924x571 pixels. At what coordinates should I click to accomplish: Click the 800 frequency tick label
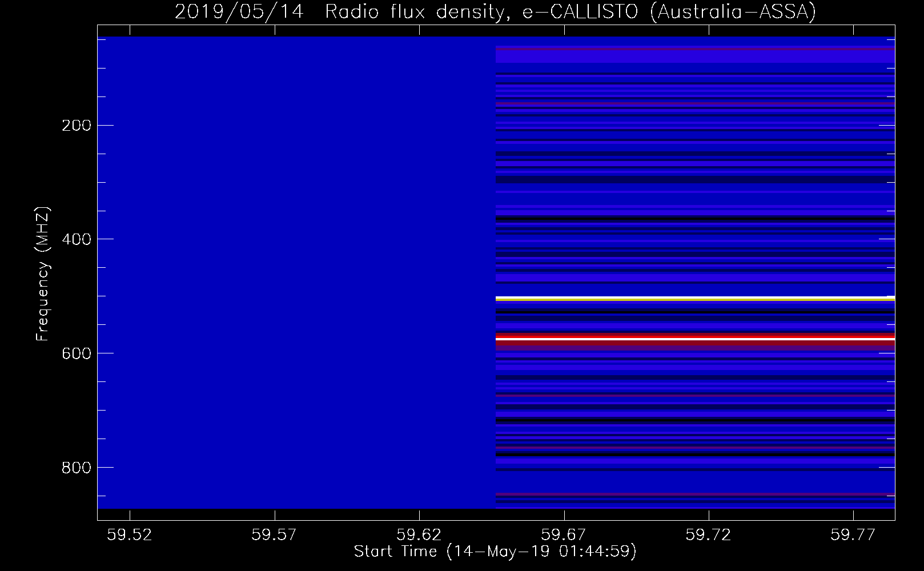point(77,468)
